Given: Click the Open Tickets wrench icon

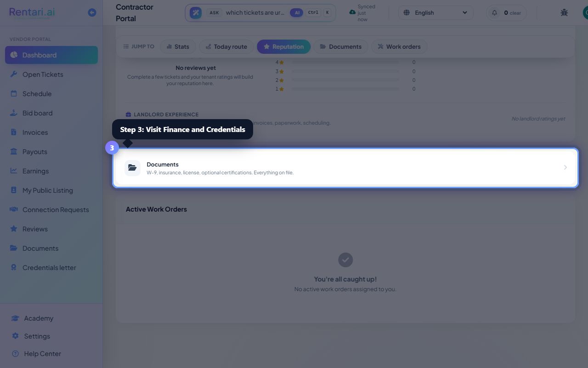Looking at the screenshot, I should pos(14,74).
